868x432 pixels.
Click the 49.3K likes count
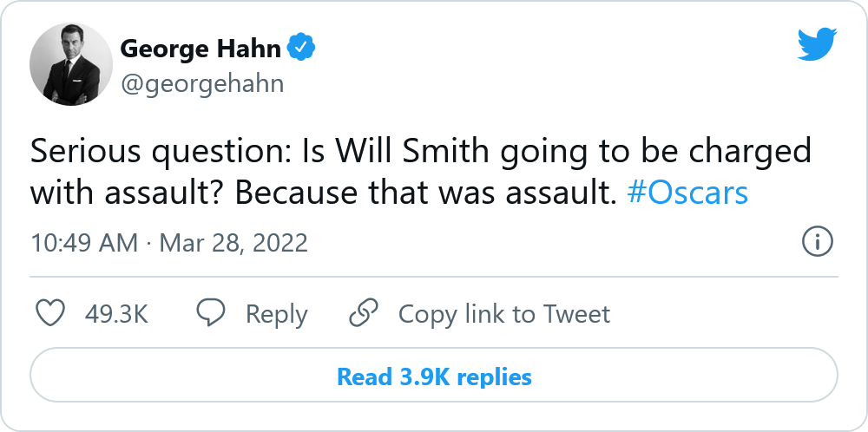(116, 314)
